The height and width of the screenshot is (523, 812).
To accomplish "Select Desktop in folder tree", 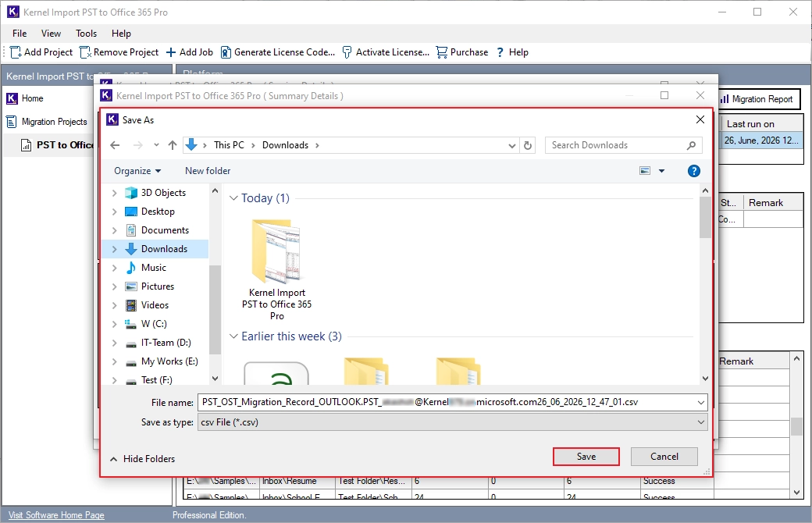I will click(158, 212).
